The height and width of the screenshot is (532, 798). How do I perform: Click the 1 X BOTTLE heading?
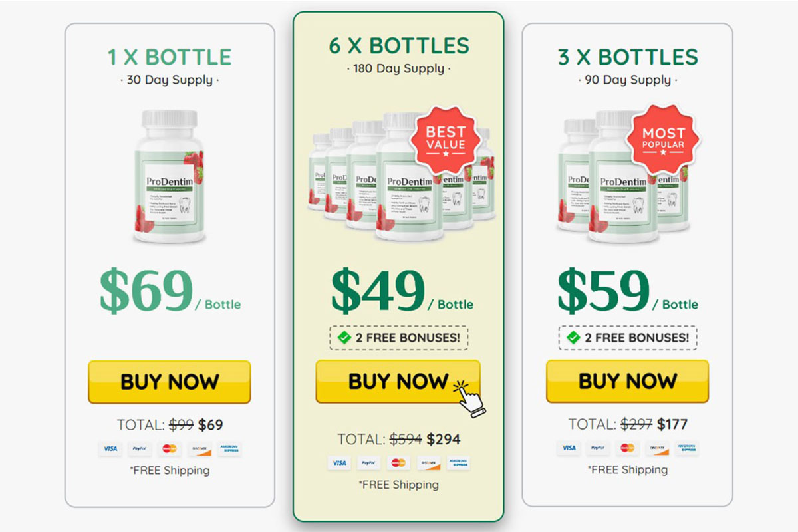170,57
